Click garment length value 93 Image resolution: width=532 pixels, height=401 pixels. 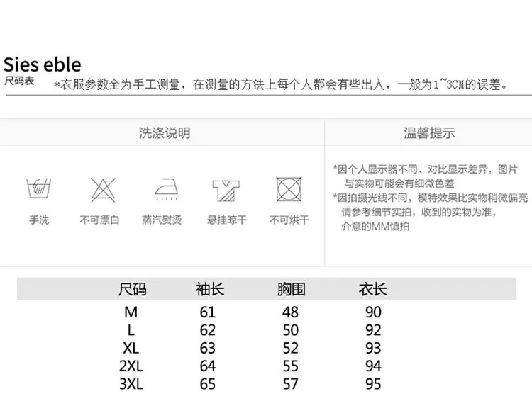click(x=373, y=348)
